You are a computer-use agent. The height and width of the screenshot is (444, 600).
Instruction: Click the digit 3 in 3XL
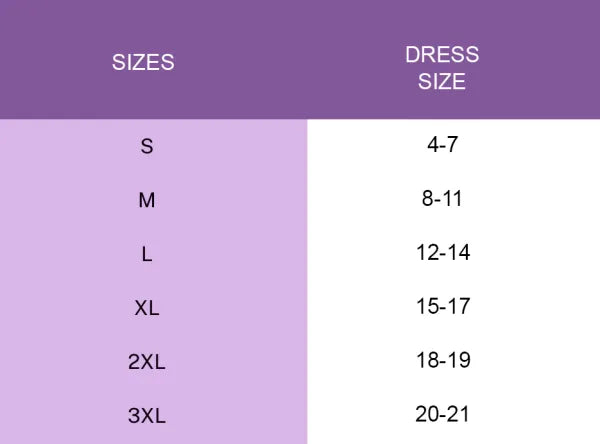[x=134, y=416]
